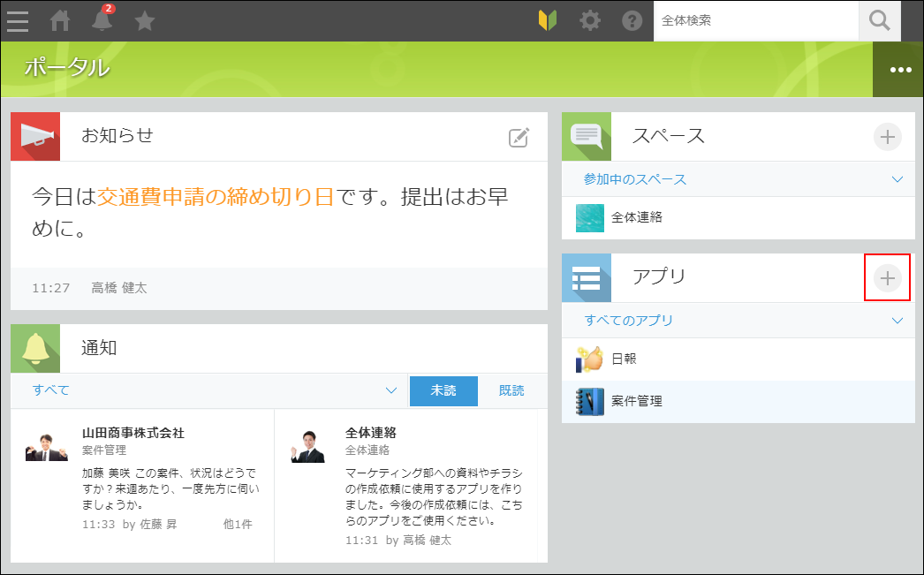Open the 案件管理 app icon

pos(588,399)
